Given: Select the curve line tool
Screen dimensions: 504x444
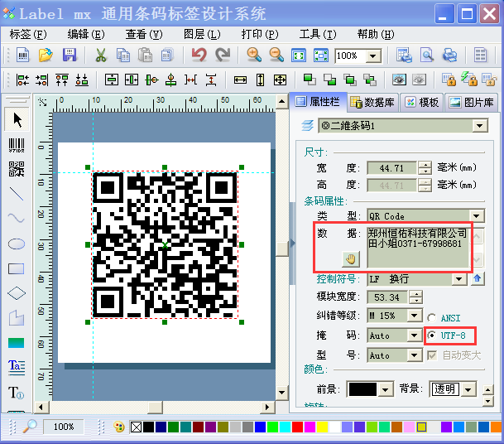Looking at the screenshot, I should (x=17, y=219).
